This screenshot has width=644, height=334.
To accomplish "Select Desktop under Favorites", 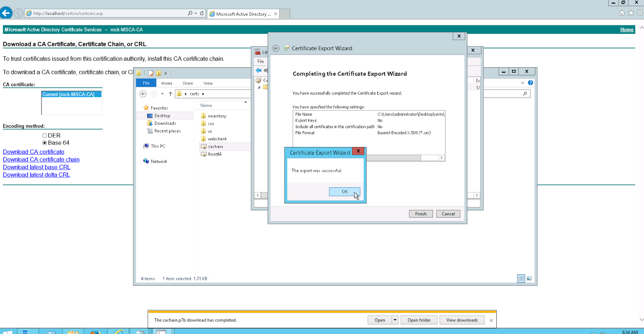I will [x=162, y=116].
